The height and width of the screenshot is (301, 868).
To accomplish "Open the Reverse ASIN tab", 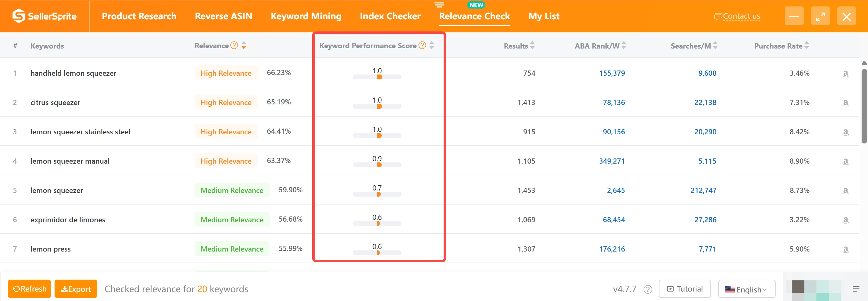I will [223, 16].
